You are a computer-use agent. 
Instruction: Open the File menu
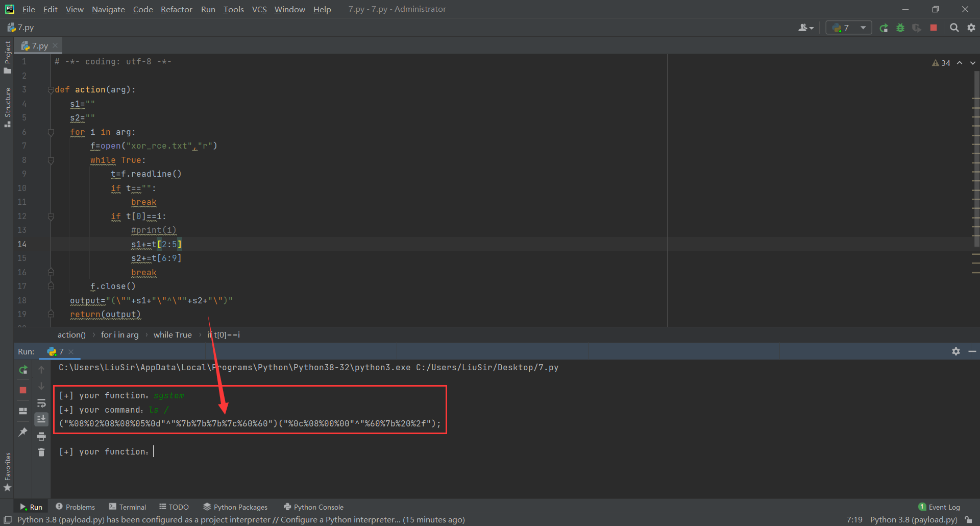[x=29, y=9]
